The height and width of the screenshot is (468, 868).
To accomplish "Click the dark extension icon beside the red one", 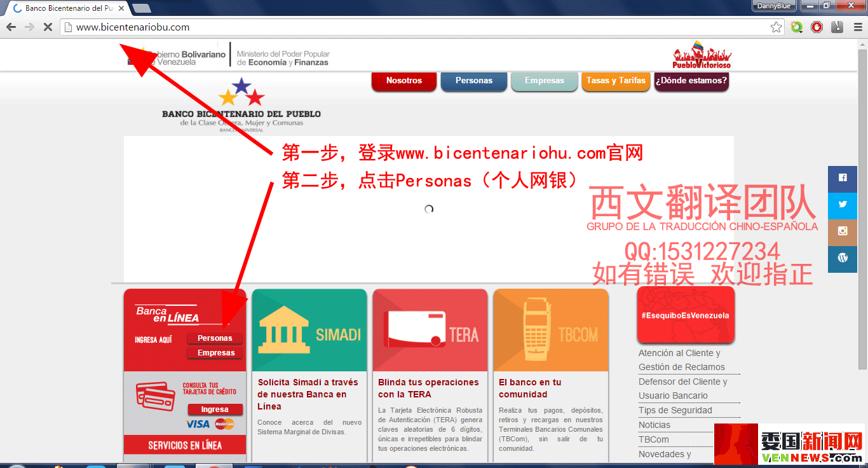I will 837,27.
